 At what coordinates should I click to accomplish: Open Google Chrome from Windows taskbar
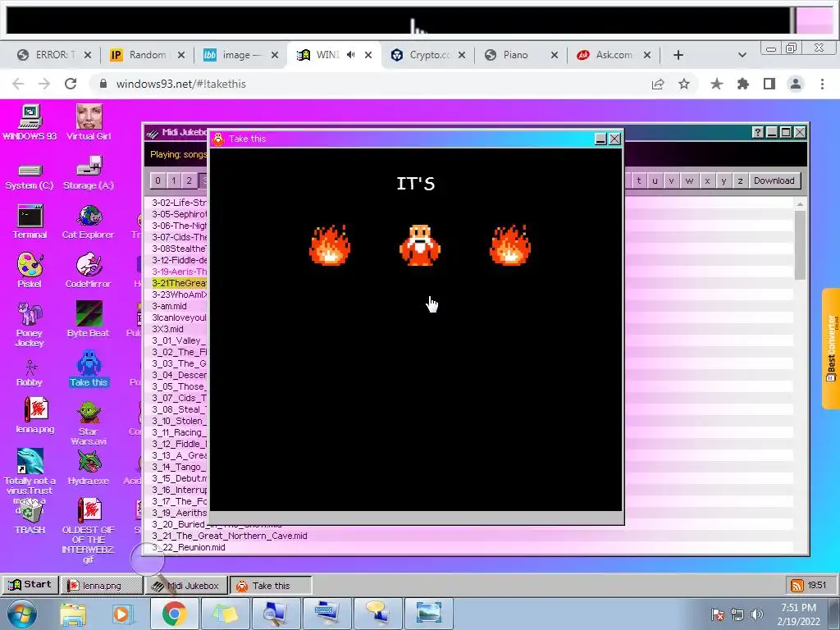pos(174,614)
